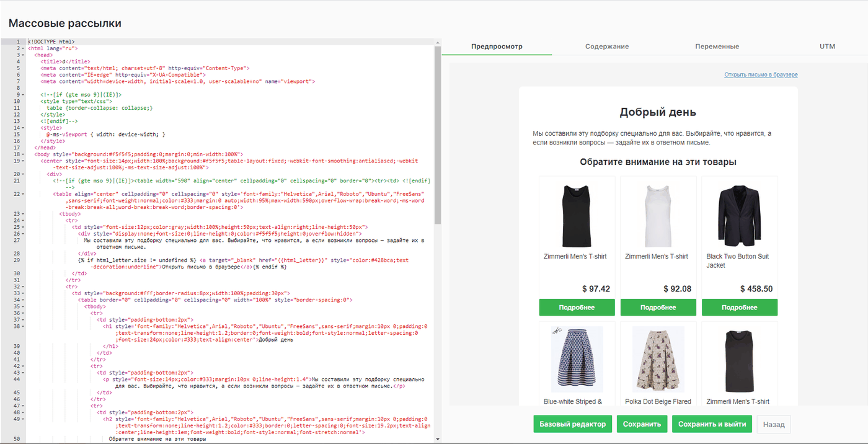
Task: Click the $ 458.50 price
Action: [x=756, y=289]
